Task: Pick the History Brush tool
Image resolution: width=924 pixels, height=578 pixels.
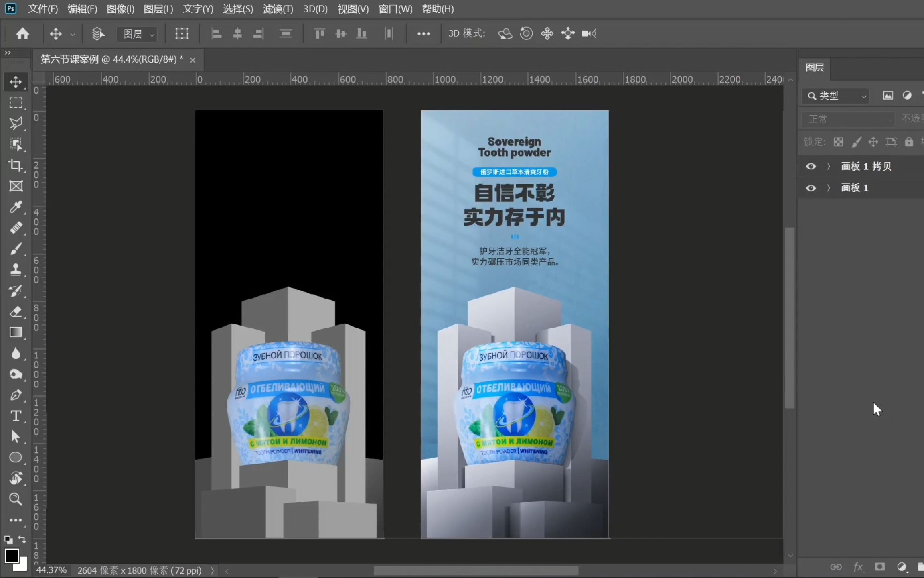Action: [x=16, y=291]
